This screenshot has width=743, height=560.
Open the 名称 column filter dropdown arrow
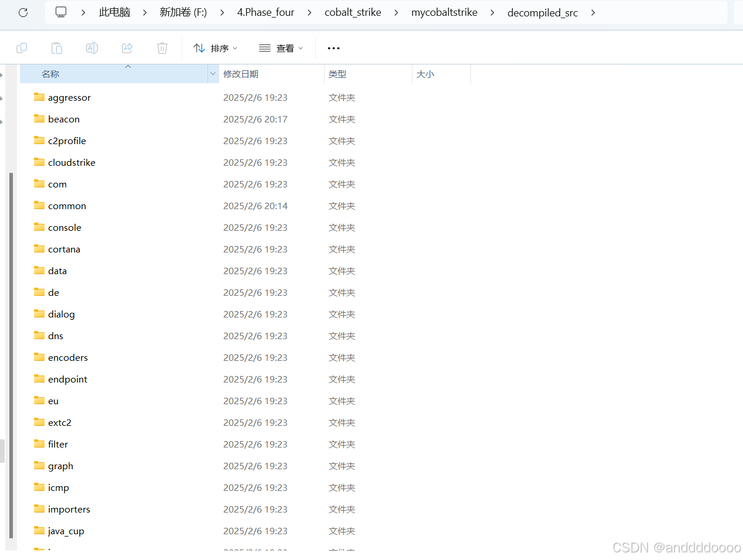(213, 74)
